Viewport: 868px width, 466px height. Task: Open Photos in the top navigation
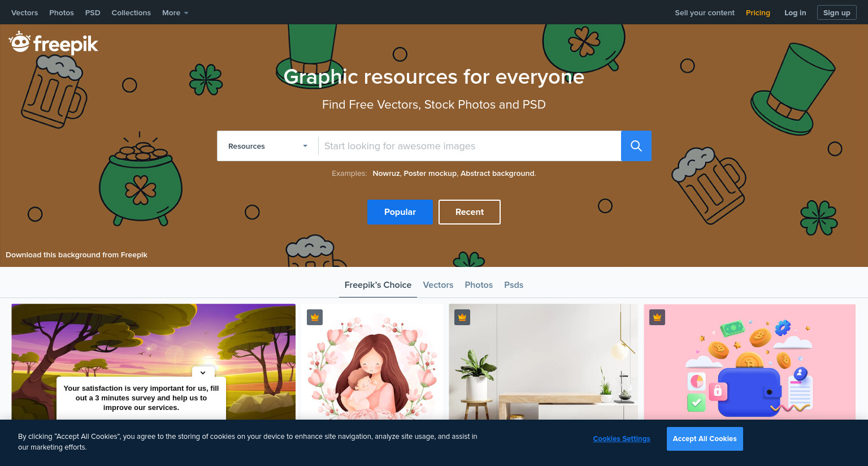[x=62, y=12]
